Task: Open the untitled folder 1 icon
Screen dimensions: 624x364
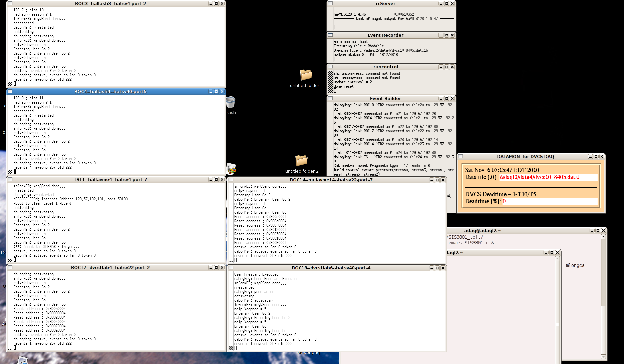Action: [x=306, y=75]
